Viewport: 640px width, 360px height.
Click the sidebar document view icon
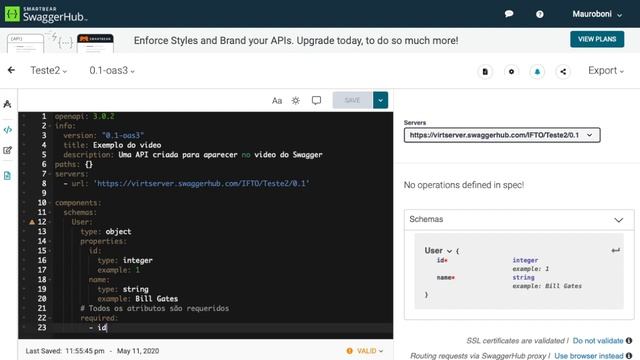(7, 176)
